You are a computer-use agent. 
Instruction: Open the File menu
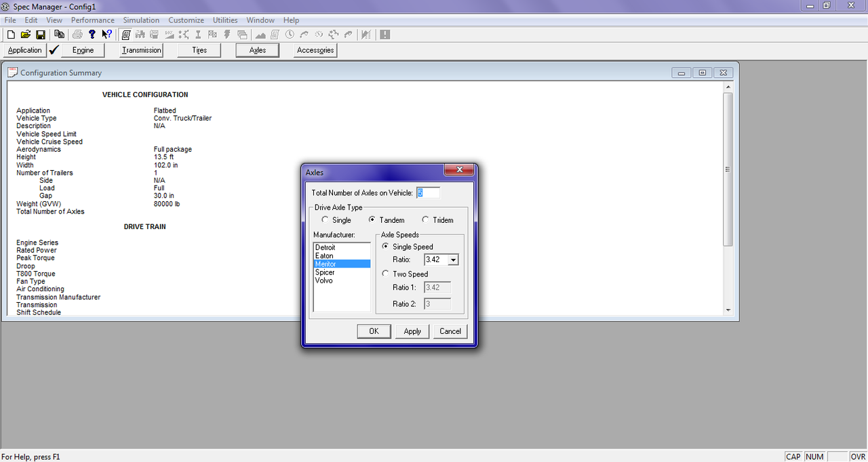(x=10, y=20)
